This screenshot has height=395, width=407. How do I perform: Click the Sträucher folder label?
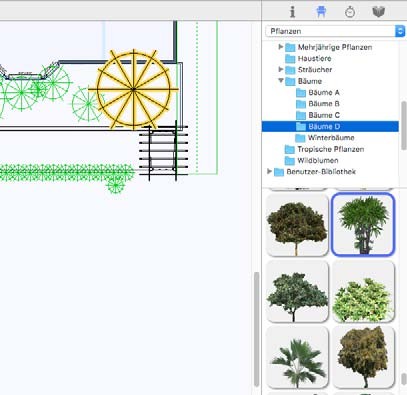point(315,69)
